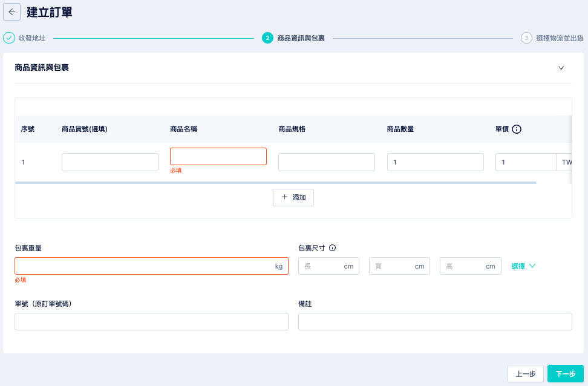Viewport: 588px width, 386px height.
Task: Click the 商品規格 column header
Action: (x=292, y=129)
